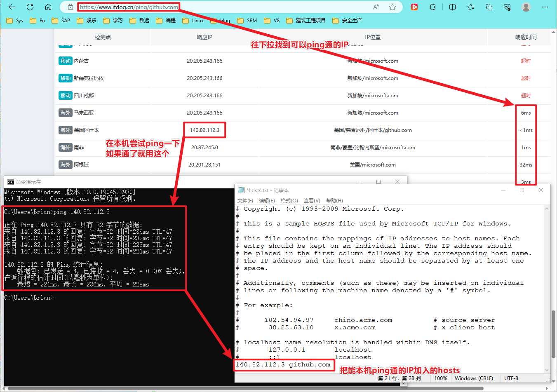Open the split screen icon

(x=452, y=7)
